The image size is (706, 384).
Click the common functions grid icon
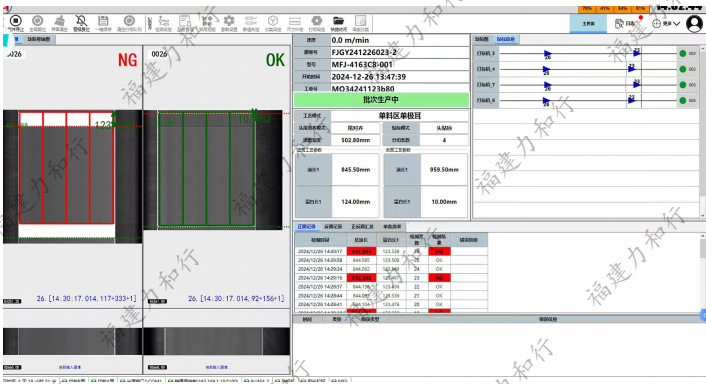point(207,21)
